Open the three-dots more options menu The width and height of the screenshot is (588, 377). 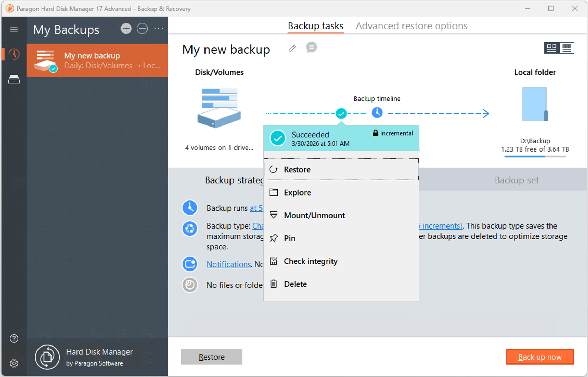point(158,29)
